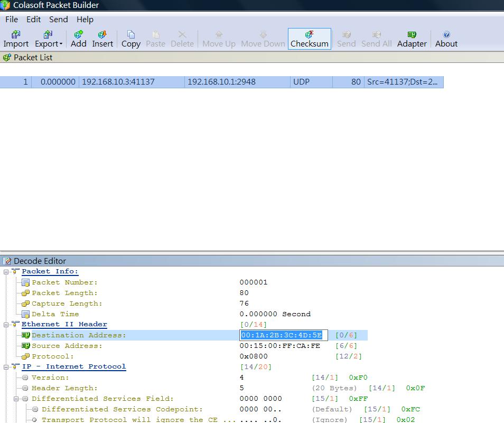504x423 pixels.
Task: Open adapter settings via the Adapter icon
Action: [x=412, y=34]
